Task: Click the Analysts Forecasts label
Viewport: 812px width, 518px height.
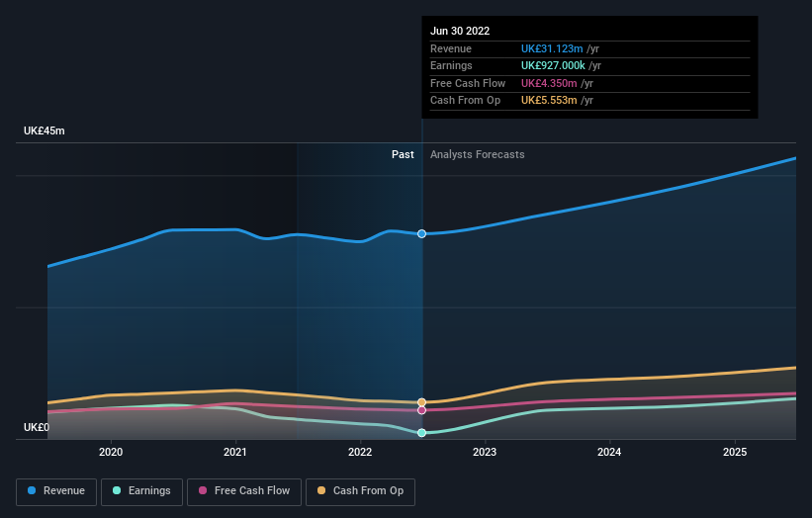Action: tap(477, 155)
